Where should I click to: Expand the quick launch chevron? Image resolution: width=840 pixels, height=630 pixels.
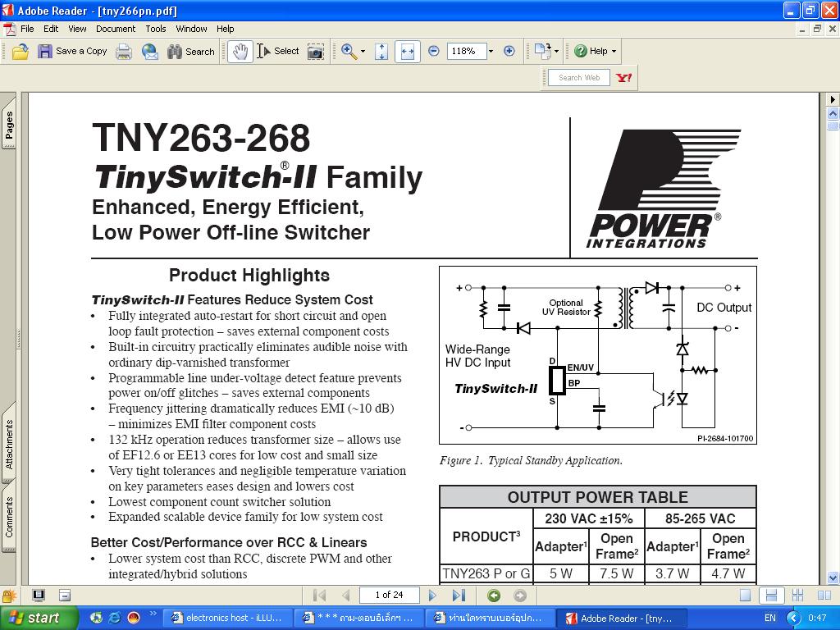point(153,614)
